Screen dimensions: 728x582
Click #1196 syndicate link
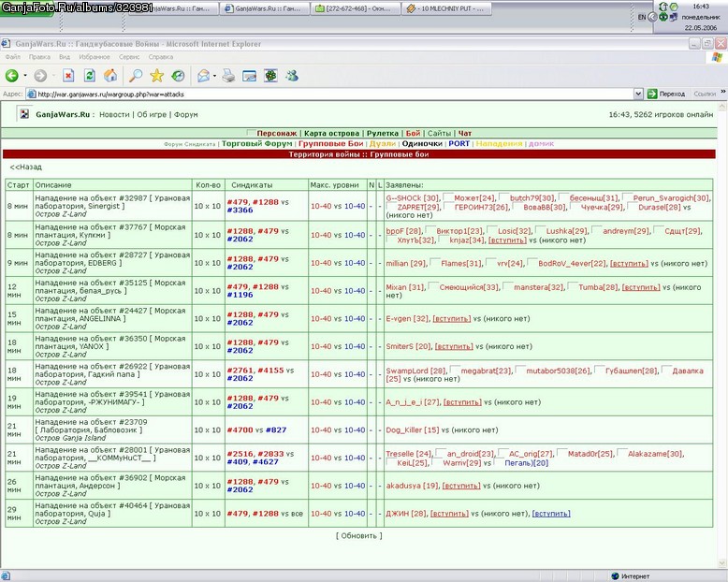tap(240, 295)
